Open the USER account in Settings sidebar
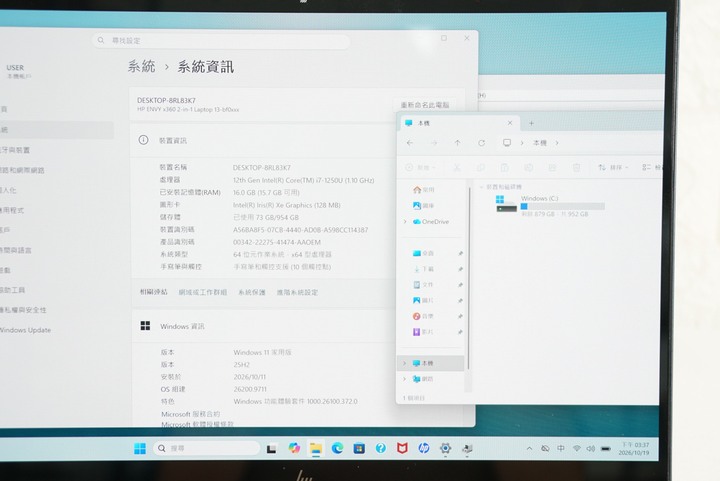The image size is (720, 481). click(x=16, y=71)
